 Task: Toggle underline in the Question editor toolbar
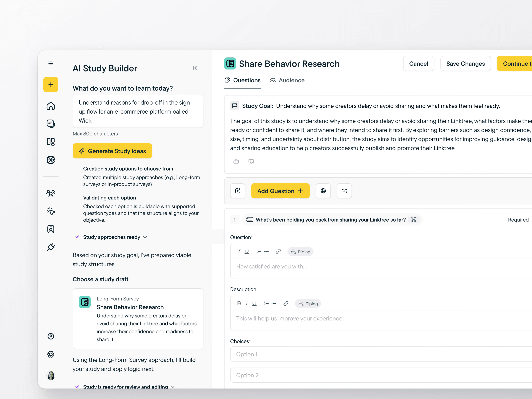coord(247,252)
